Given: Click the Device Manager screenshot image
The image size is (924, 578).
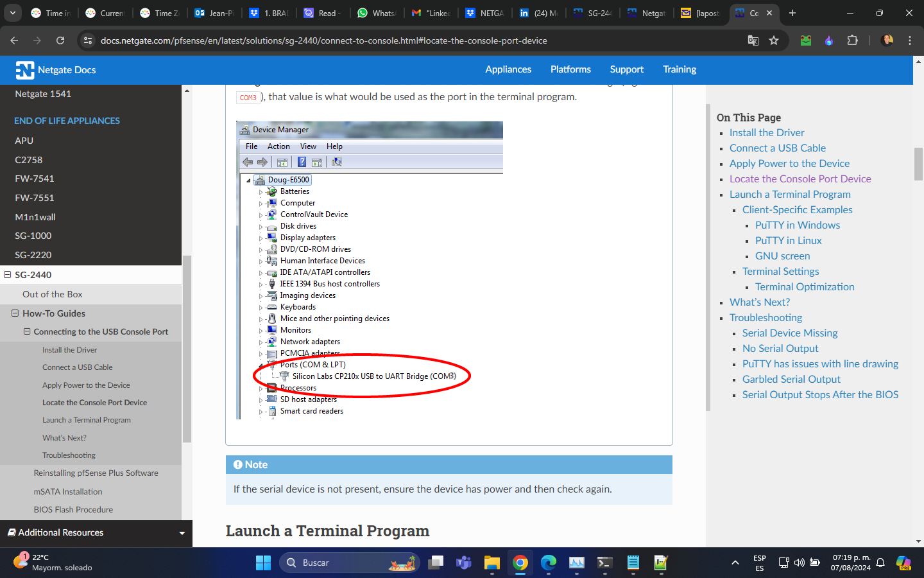Looking at the screenshot, I should tap(370, 270).
